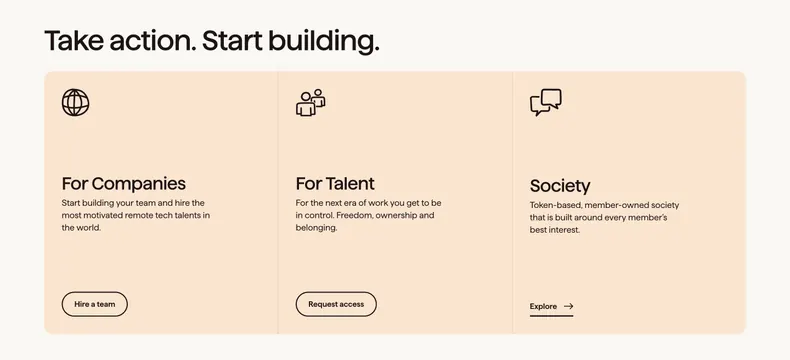Click the Society heading
Image resolution: width=790 pixels, height=360 pixels.
[x=560, y=186]
